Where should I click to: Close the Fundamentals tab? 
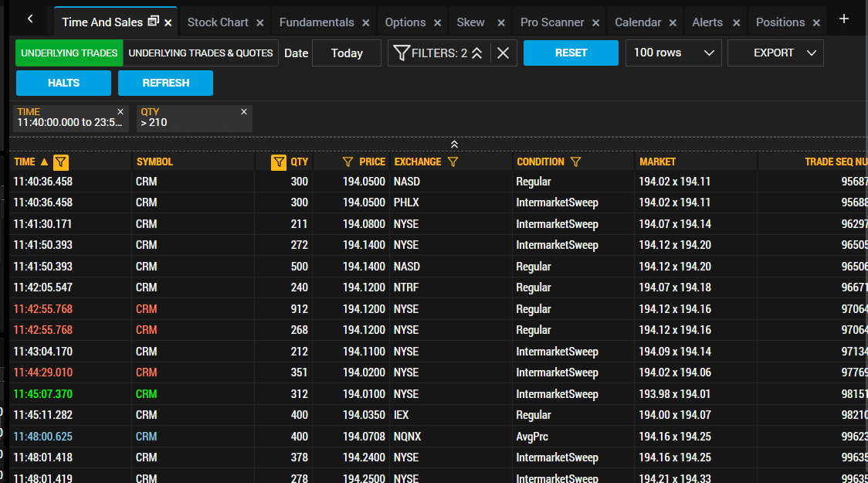point(366,22)
